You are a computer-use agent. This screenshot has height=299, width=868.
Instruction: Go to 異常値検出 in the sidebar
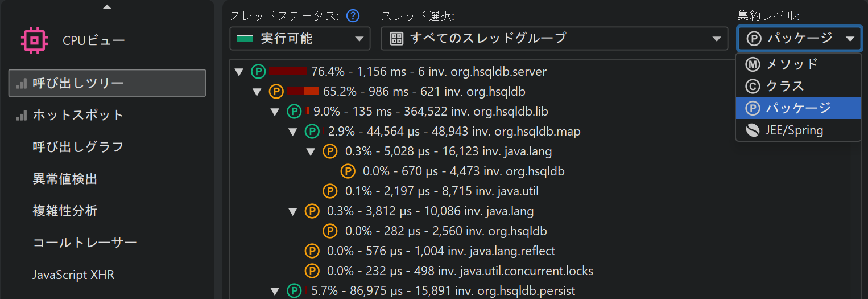tap(65, 179)
